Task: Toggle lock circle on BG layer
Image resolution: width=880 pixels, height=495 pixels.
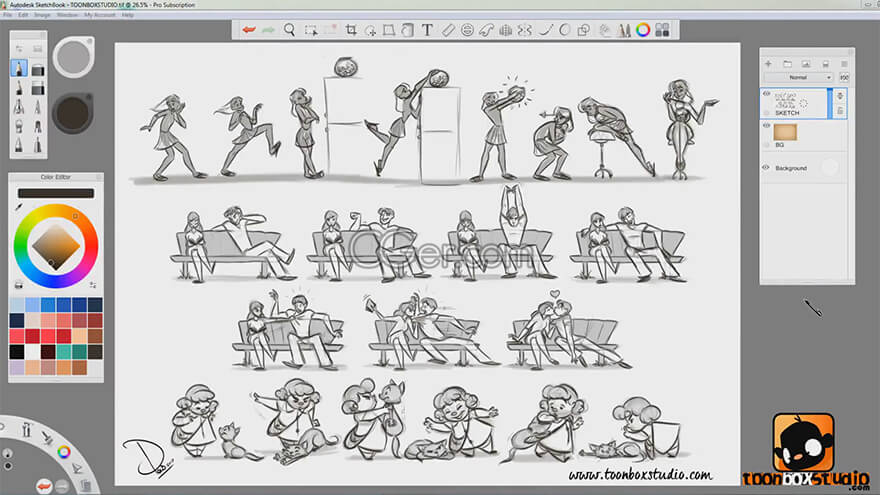Action: pyautogui.click(x=767, y=145)
